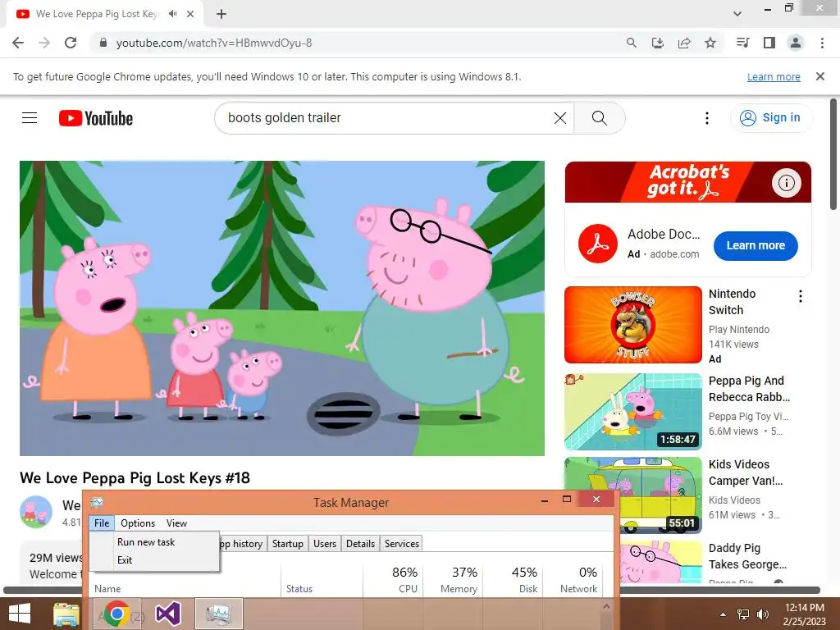Open YouTube settings three-dot menu
This screenshot has height=630, width=840.
[707, 118]
